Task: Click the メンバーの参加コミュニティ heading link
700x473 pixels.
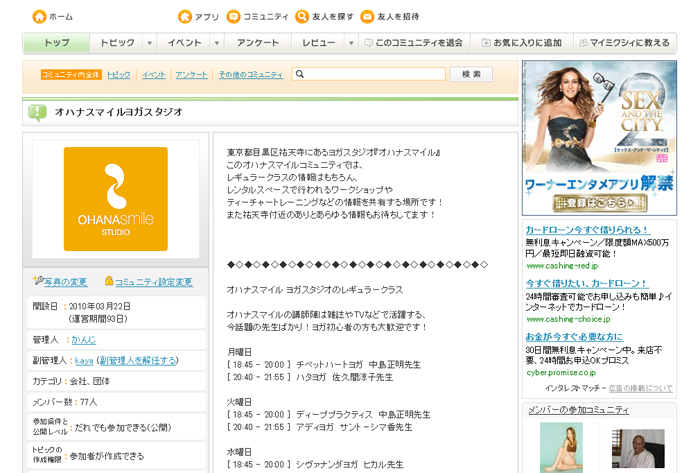Action: click(579, 410)
